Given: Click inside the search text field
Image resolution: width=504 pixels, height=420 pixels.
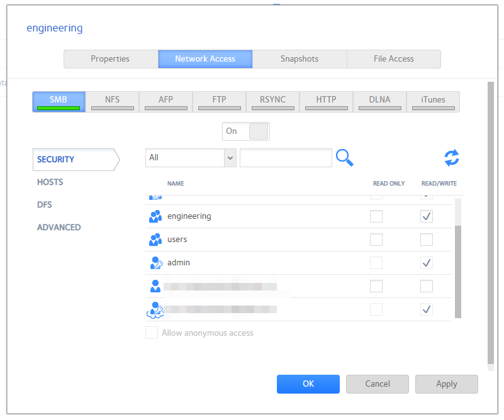Looking at the screenshot, I should 286,158.
